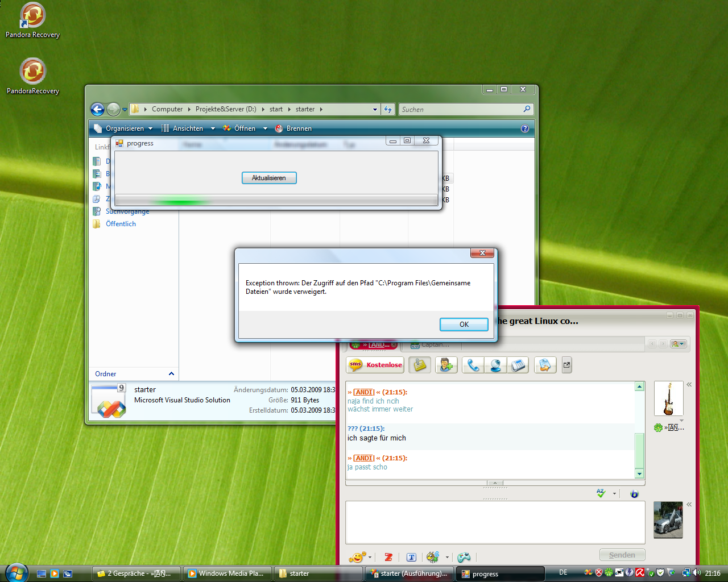The width and height of the screenshot is (728, 582).
Task: Open the smiley emoticon picker
Action: point(357,557)
